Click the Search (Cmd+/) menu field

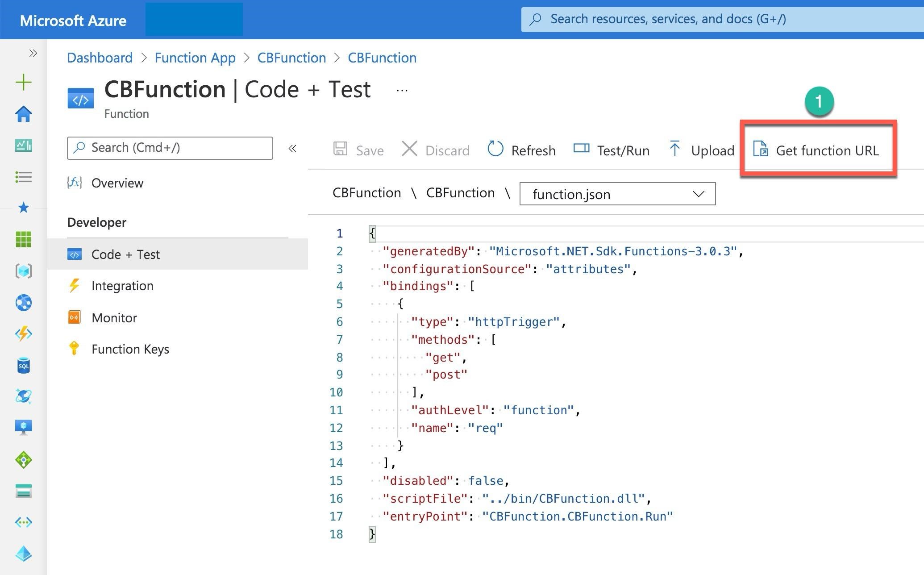(170, 148)
